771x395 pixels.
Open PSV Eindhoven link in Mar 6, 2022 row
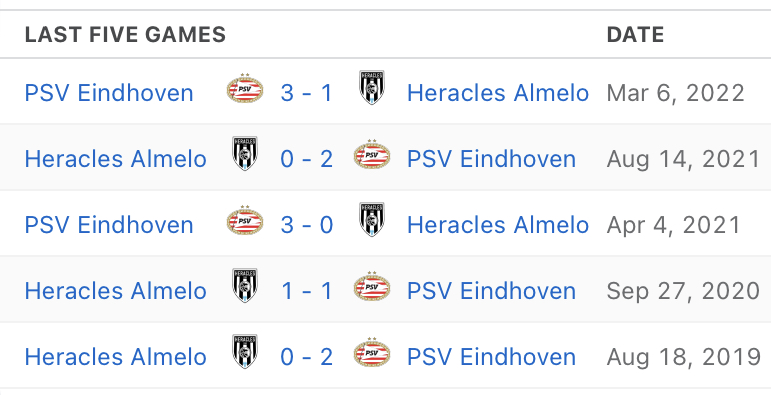(109, 93)
